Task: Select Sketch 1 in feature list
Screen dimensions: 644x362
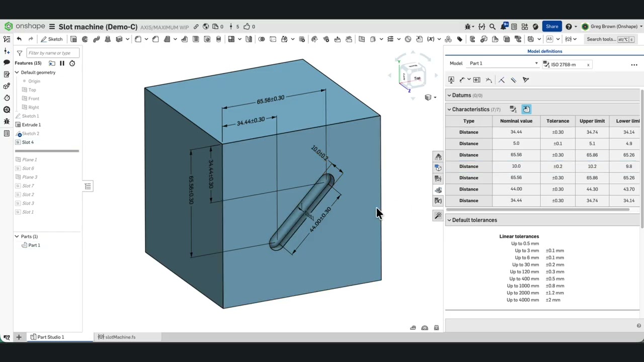Action: coord(30,116)
